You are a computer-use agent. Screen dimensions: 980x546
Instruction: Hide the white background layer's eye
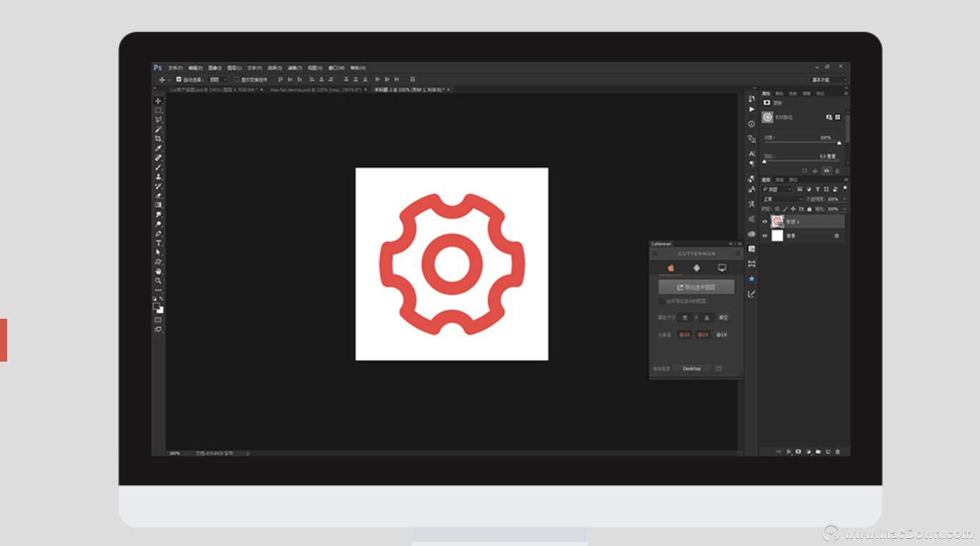[765, 236]
